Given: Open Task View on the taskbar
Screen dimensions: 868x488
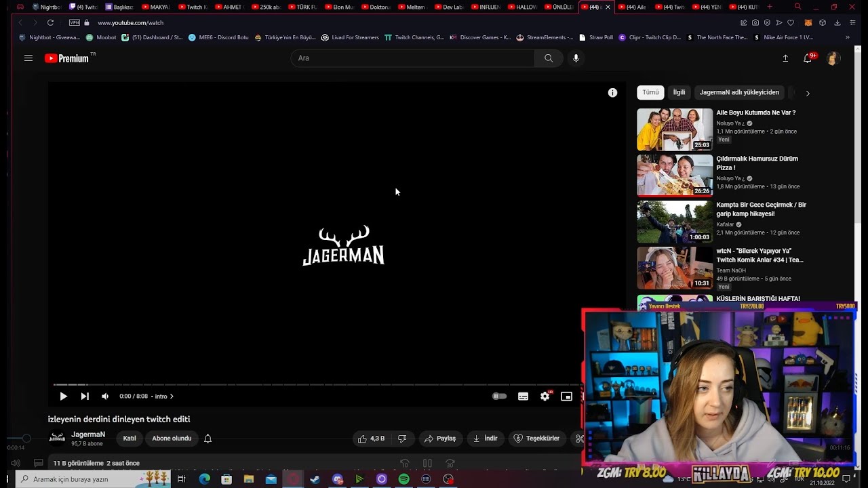Looking at the screenshot, I should (x=182, y=479).
